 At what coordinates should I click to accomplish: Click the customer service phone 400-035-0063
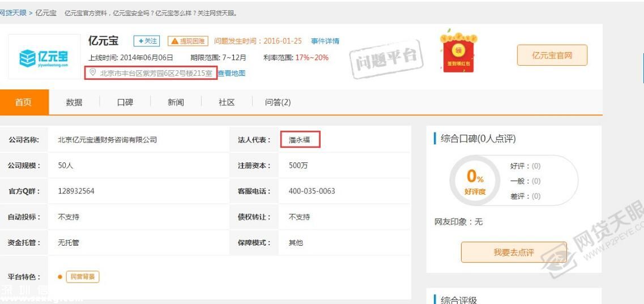[312, 191]
